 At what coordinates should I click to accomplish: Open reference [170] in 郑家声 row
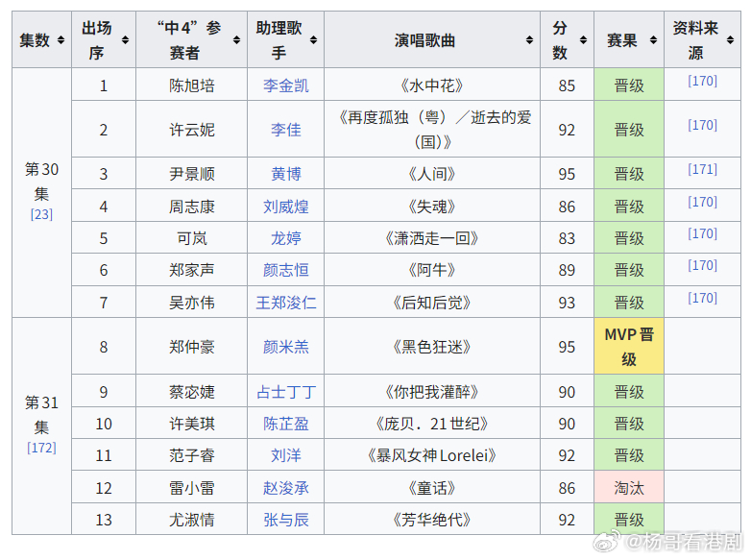703,265
